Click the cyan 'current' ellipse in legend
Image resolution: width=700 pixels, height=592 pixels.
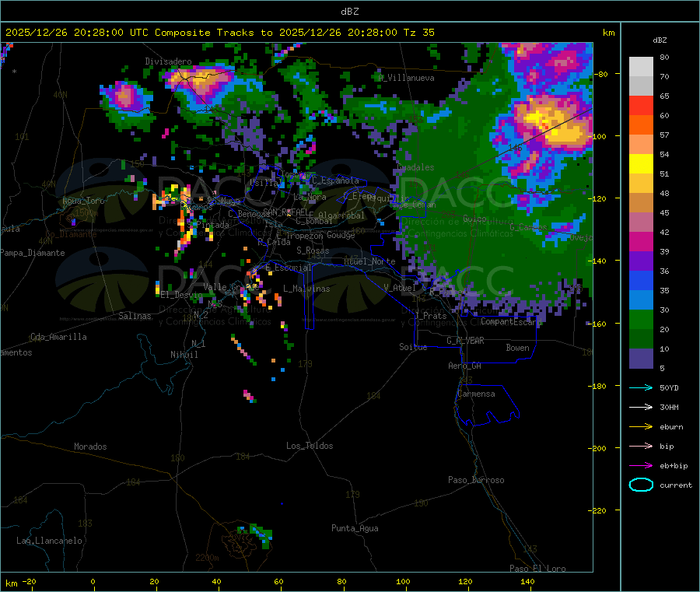[641, 485]
